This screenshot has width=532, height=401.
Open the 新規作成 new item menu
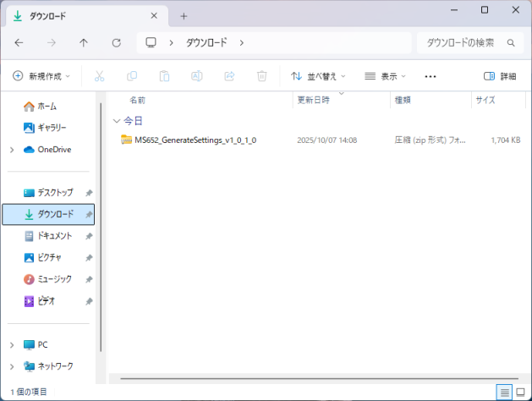(41, 76)
